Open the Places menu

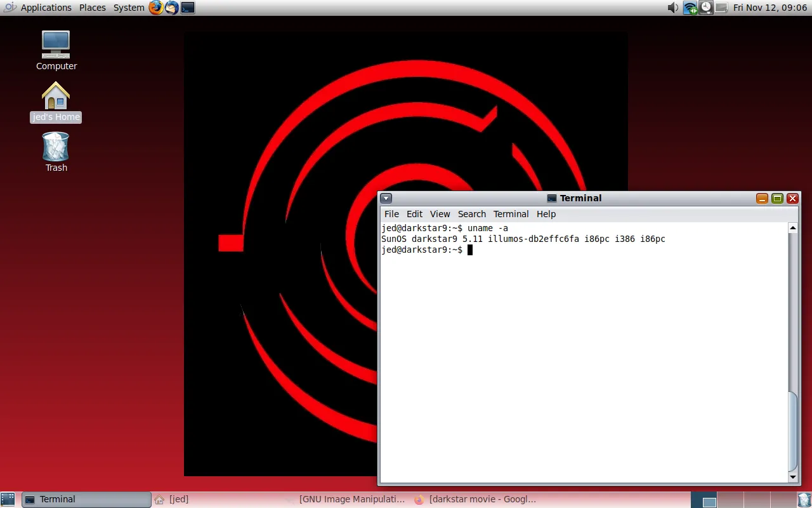click(93, 8)
